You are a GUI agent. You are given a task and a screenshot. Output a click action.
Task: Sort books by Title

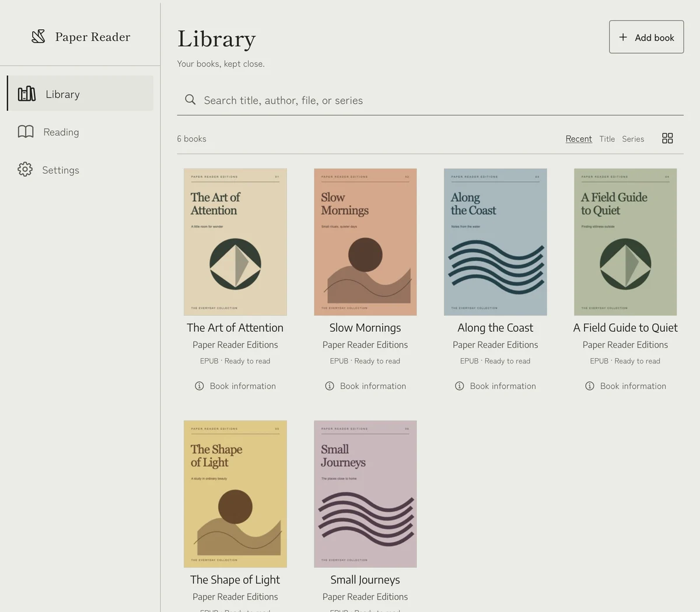pos(607,139)
